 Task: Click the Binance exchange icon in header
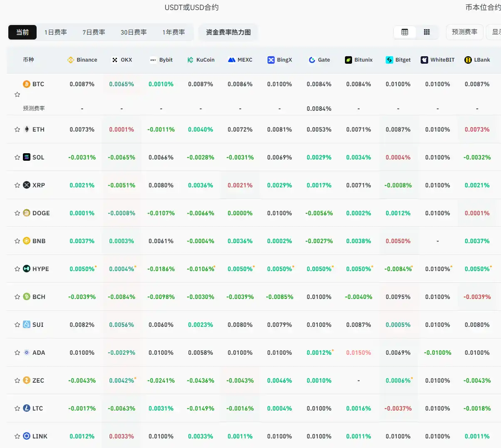pyautogui.click(x=71, y=60)
